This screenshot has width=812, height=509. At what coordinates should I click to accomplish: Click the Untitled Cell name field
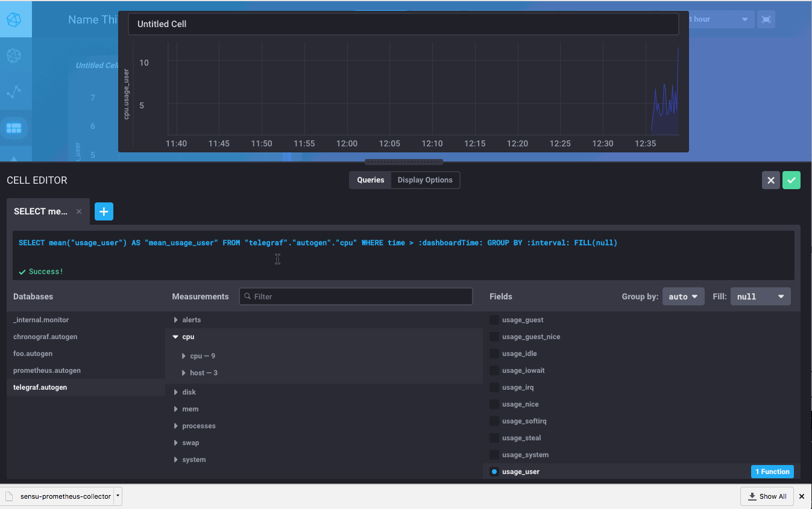(403, 24)
